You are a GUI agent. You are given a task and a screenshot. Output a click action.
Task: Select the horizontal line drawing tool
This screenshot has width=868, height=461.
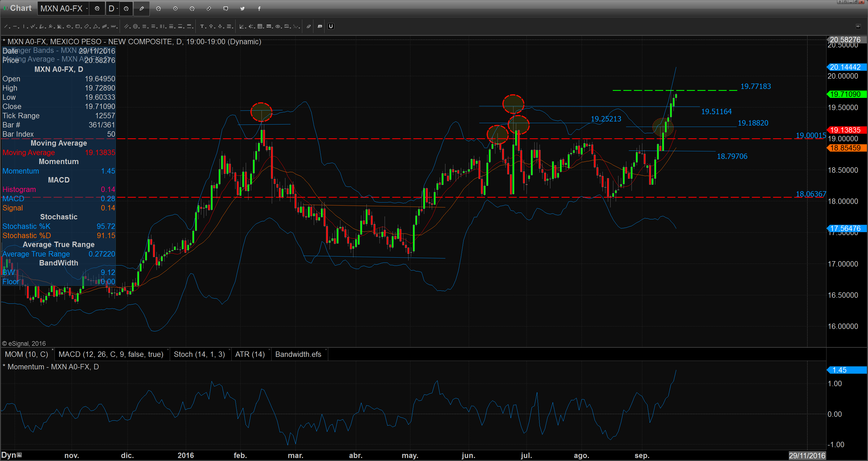[15, 26]
